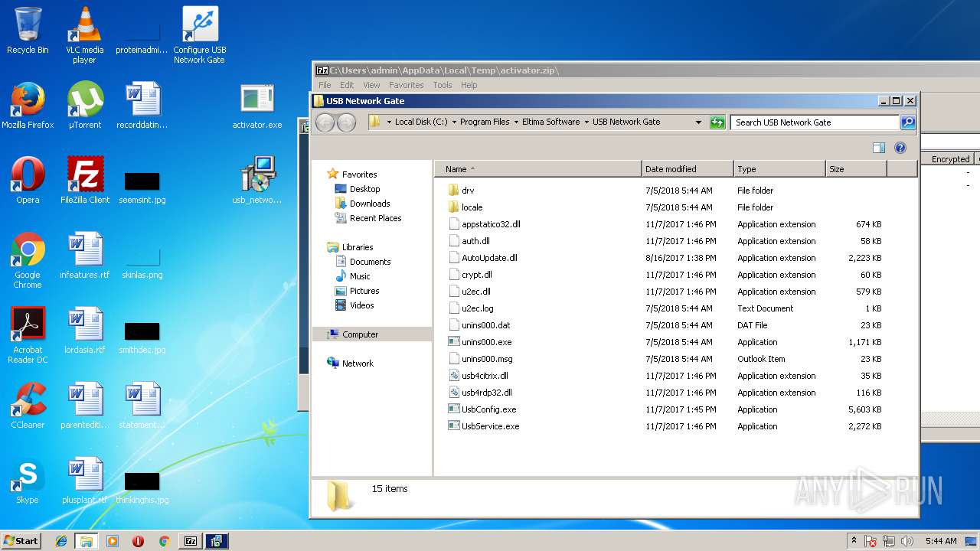Select activator.exe on the desktop

tap(257, 106)
